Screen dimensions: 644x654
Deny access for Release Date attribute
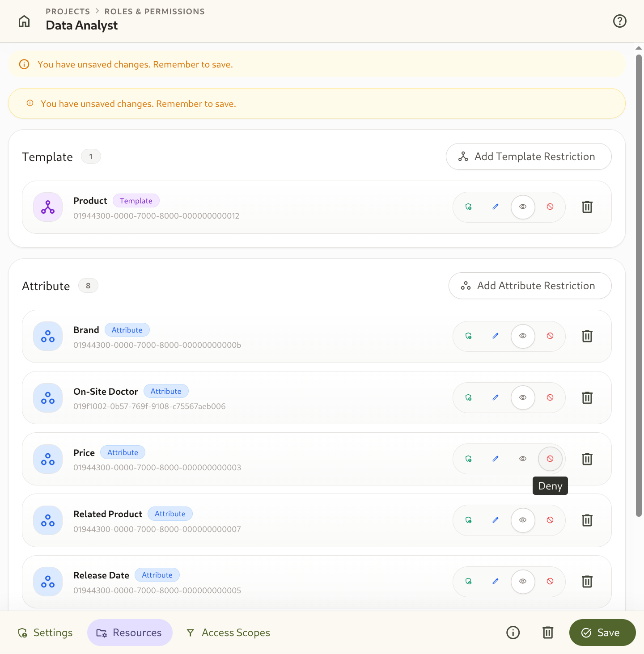tap(550, 581)
